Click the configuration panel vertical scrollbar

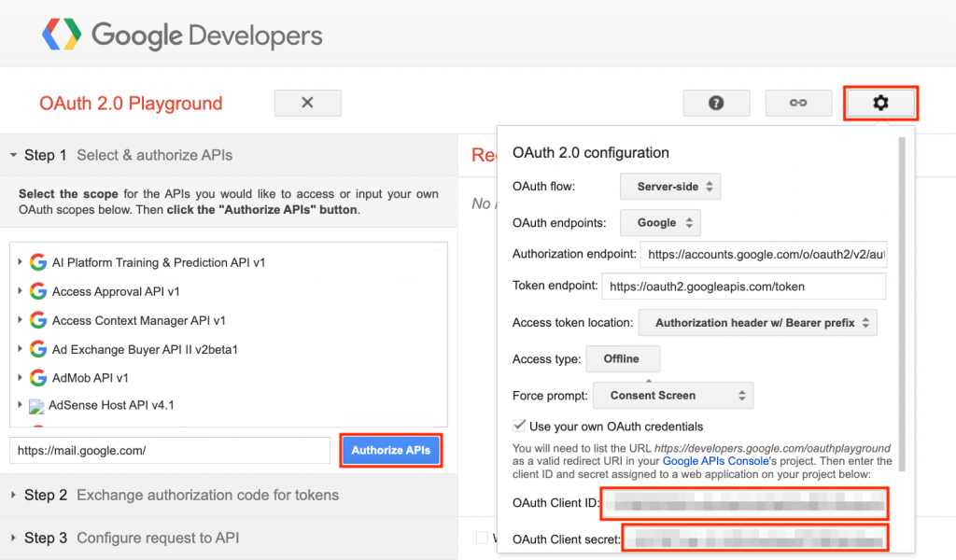point(903,303)
